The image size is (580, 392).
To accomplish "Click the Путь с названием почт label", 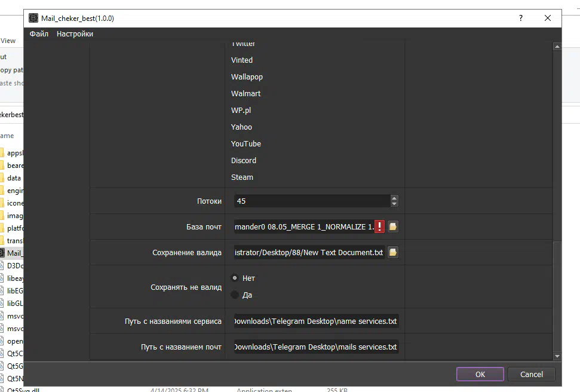I will click(x=181, y=347).
